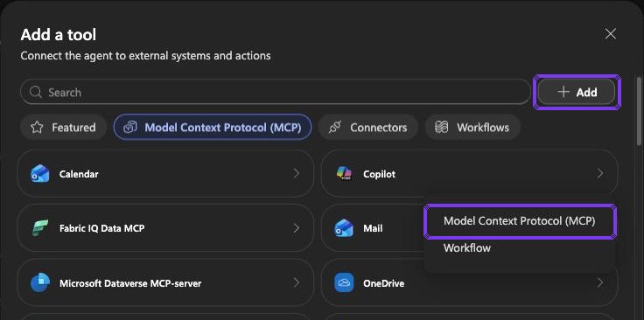Click the plus icon on Add button
Screen dimensions: 644x320
point(563,92)
